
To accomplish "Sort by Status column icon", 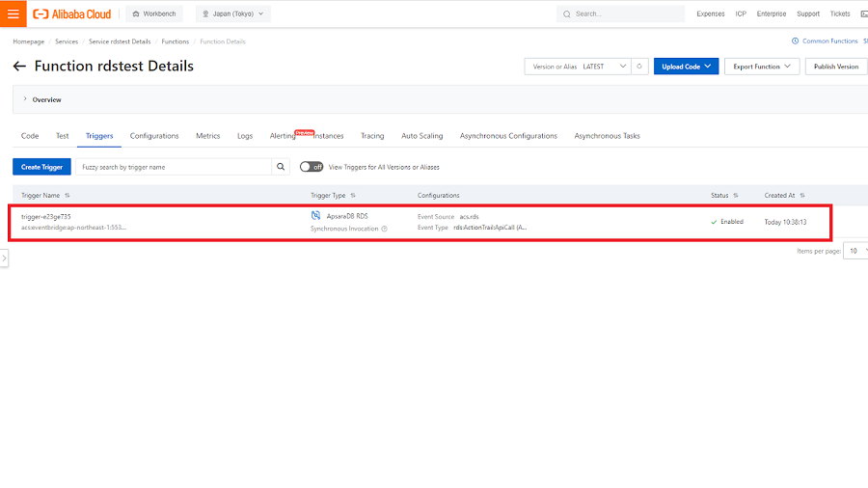I will click(736, 196).
